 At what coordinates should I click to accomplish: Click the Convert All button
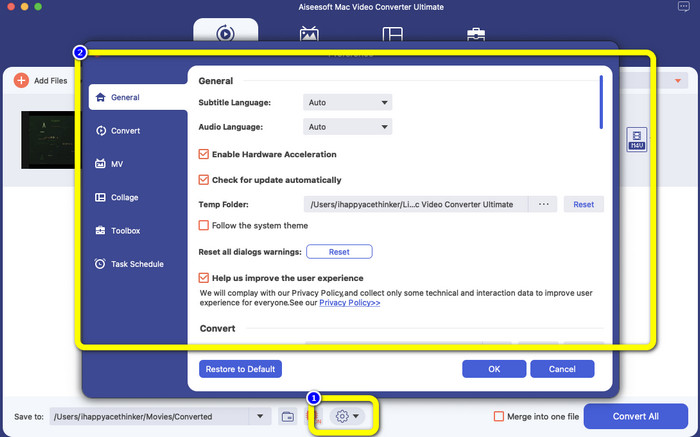636,416
